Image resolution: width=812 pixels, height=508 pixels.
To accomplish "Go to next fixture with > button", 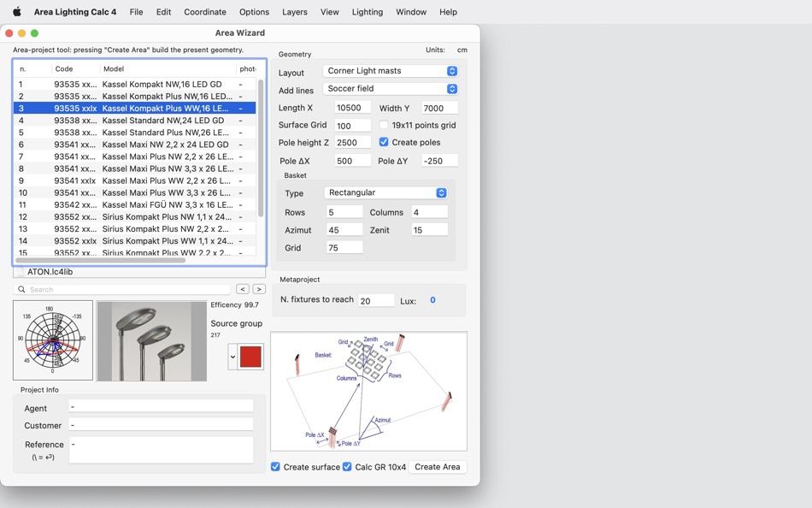I will (x=259, y=289).
